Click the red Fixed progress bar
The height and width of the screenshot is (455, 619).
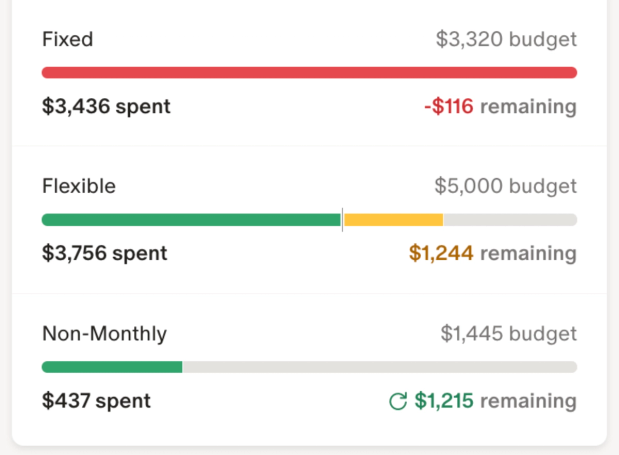tap(309, 72)
